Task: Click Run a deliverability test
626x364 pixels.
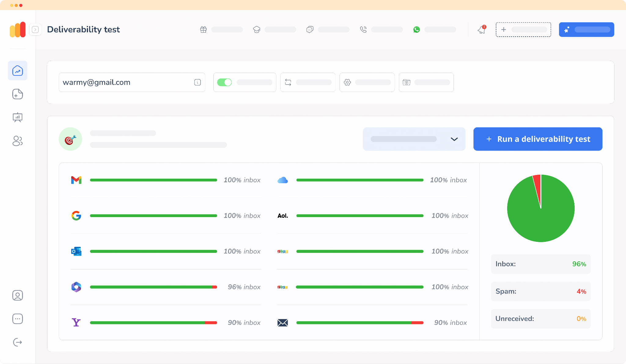Action: pos(538,139)
